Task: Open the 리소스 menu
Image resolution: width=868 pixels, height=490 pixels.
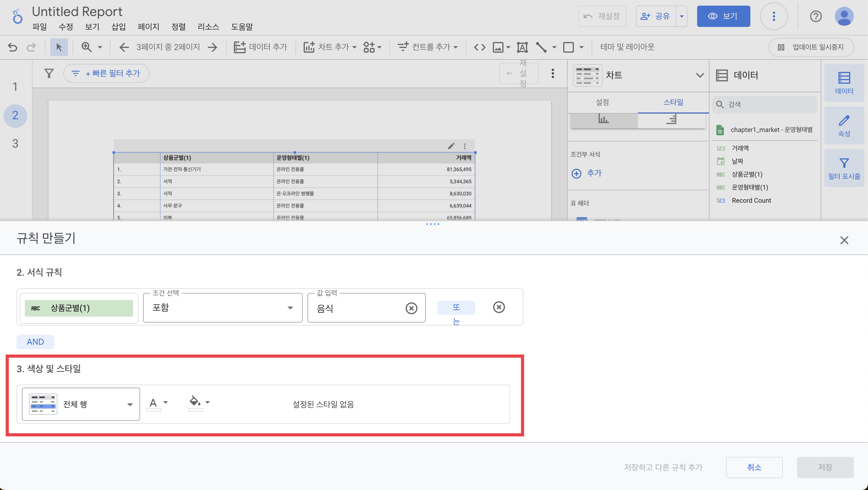Action: pyautogui.click(x=208, y=27)
